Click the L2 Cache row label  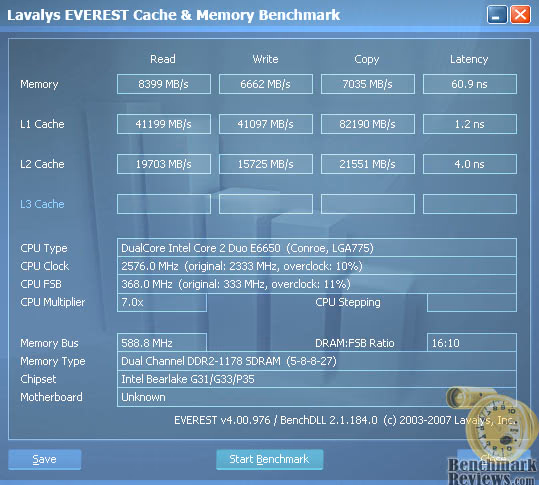tap(42, 164)
